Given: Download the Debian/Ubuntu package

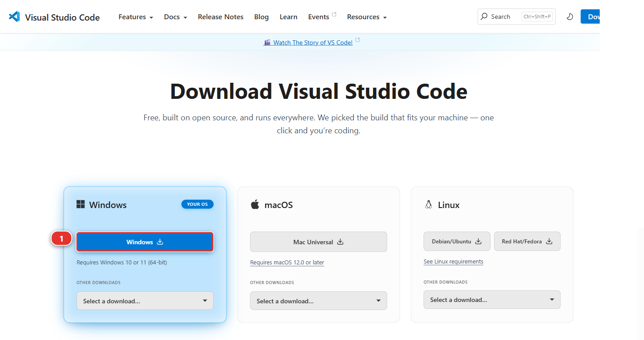Looking at the screenshot, I should 457,241.
